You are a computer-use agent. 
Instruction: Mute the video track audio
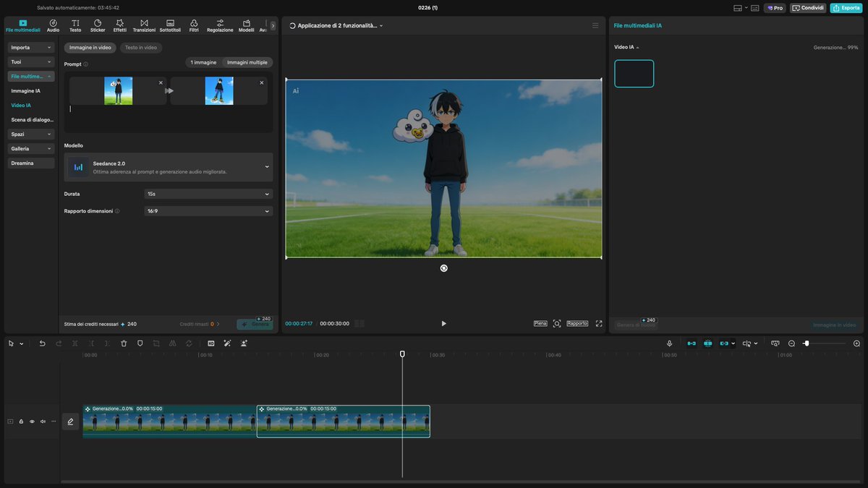pyautogui.click(x=43, y=421)
